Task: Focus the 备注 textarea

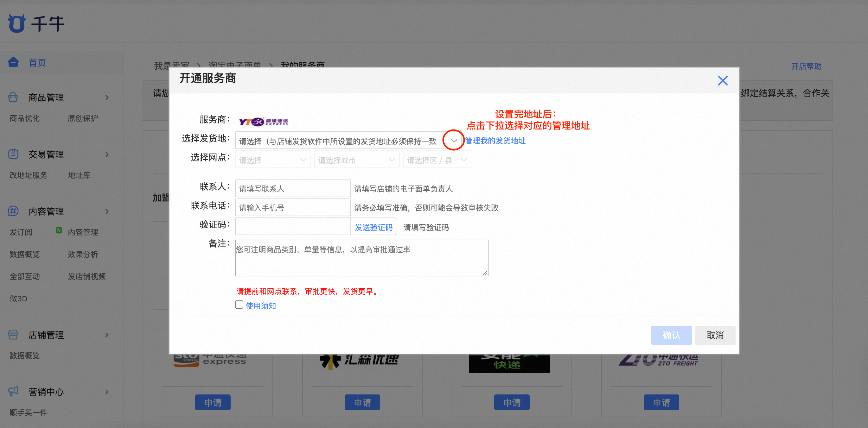Action: click(x=361, y=258)
